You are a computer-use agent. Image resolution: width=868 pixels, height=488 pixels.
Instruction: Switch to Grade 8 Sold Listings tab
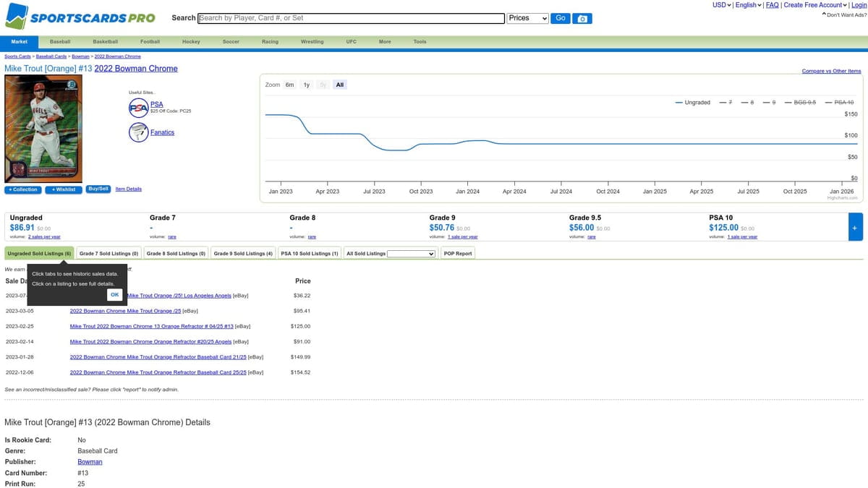pos(176,254)
